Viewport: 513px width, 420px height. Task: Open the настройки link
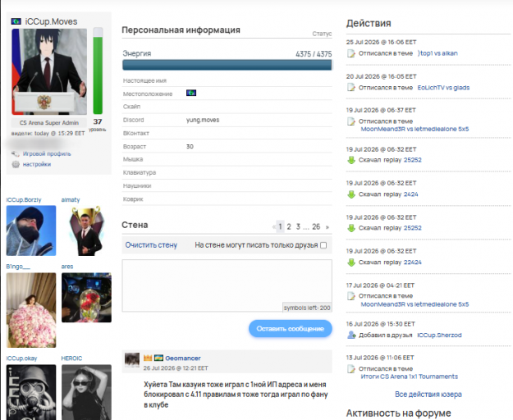click(x=37, y=164)
